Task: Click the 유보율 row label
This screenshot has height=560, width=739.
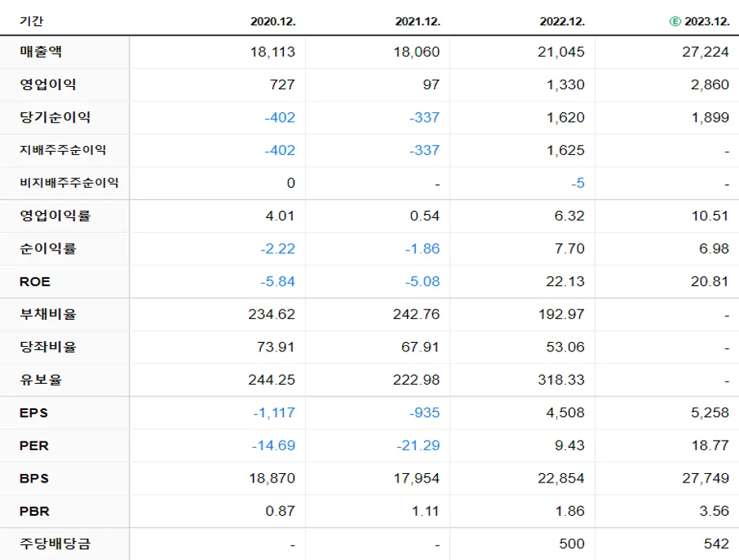Action: point(40,380)
